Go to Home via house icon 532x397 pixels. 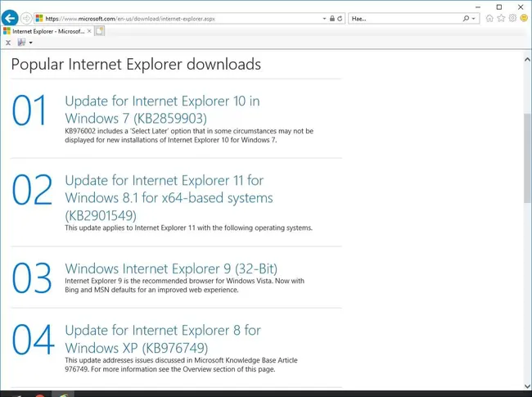click(489, 18)
